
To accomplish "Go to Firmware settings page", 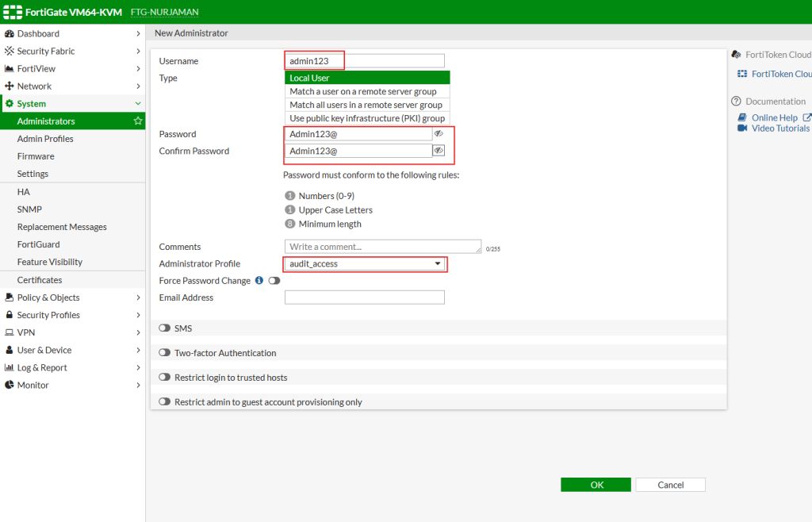I will click(36, 156).
